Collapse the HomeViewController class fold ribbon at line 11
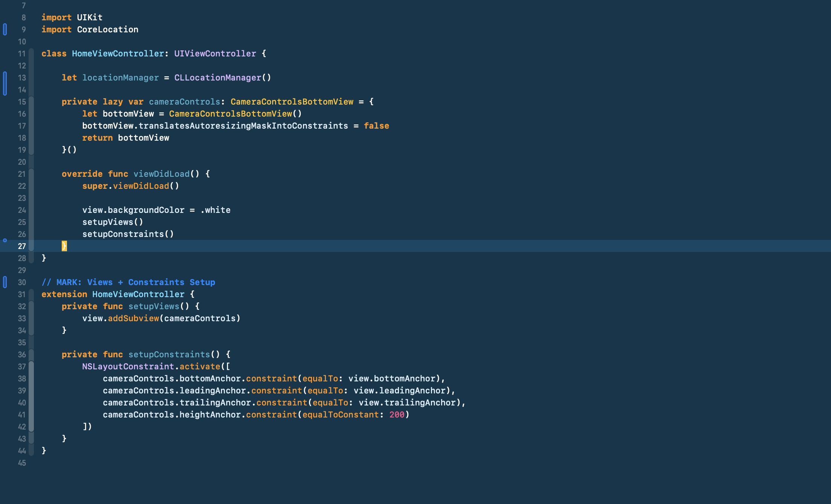 click(32, 53)
